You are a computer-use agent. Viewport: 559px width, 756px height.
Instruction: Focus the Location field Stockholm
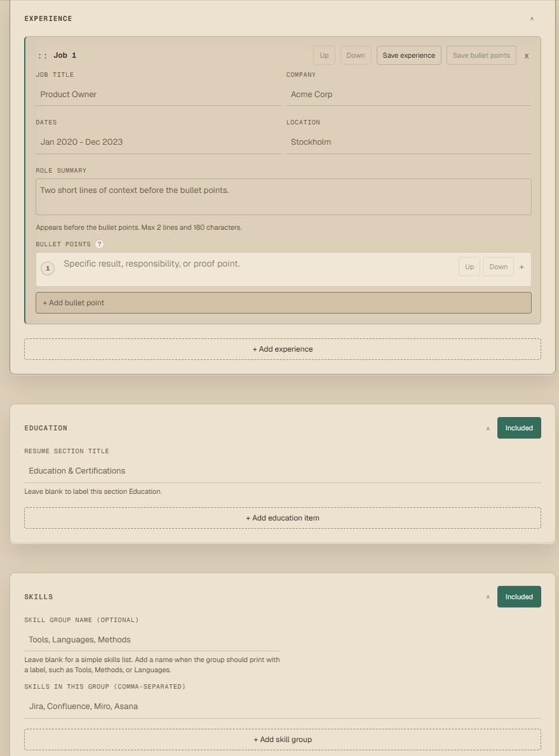tap(409, 142)
